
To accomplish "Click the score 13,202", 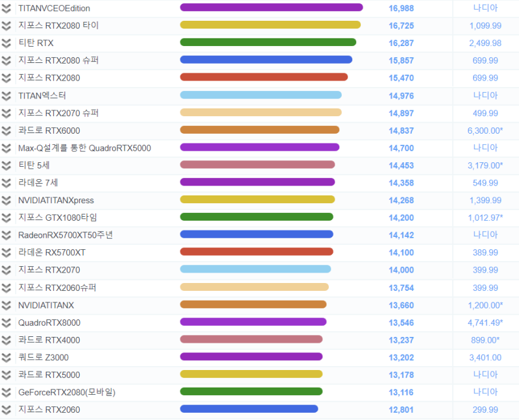I will point(401,358).
